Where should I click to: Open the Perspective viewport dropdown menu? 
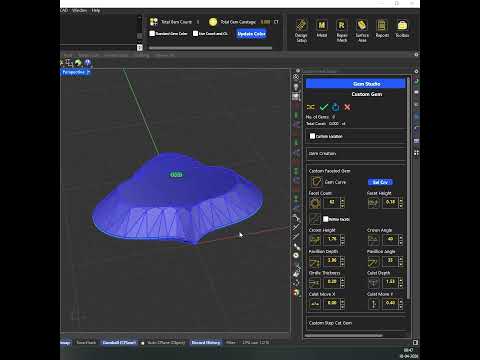coord(88,72)
